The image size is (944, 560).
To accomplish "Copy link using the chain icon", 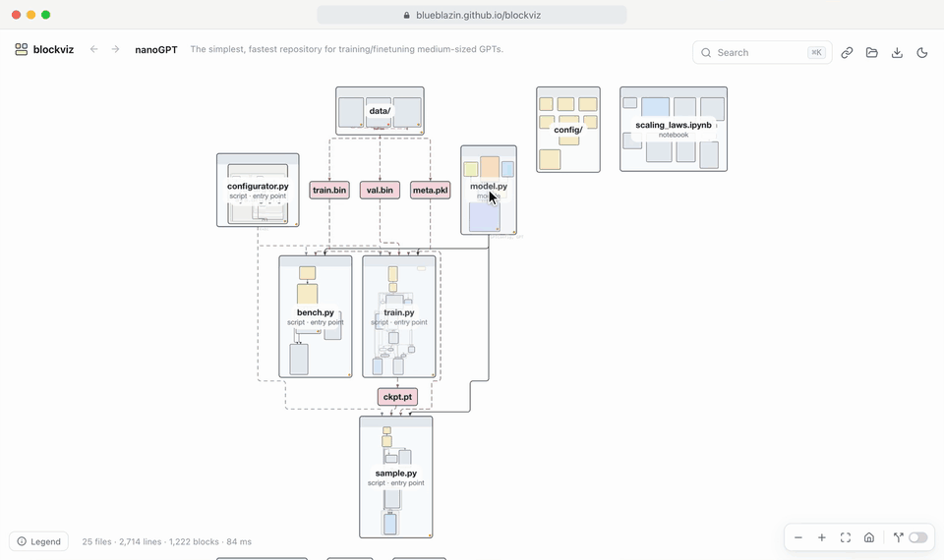I will 847,52.
